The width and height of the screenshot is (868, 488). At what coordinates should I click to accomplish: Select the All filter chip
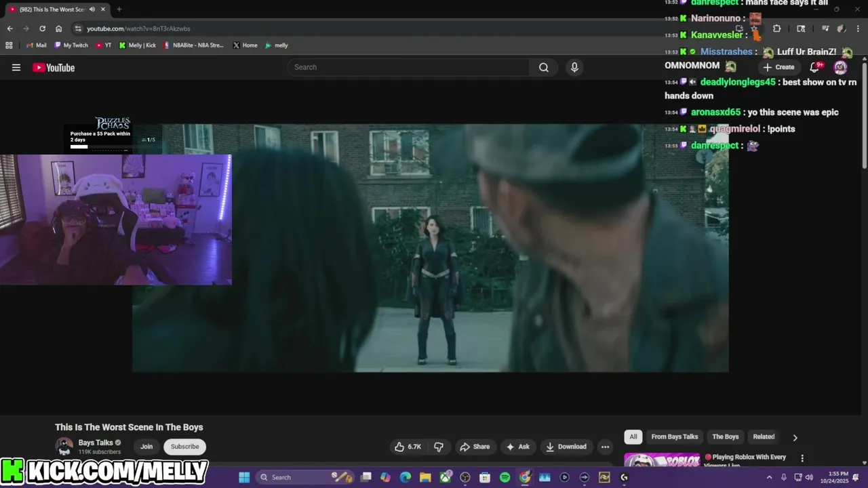coord(633,436)
